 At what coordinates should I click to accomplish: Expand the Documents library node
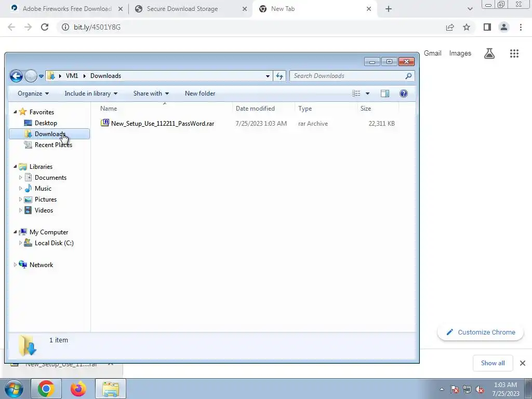coord(20,178)
